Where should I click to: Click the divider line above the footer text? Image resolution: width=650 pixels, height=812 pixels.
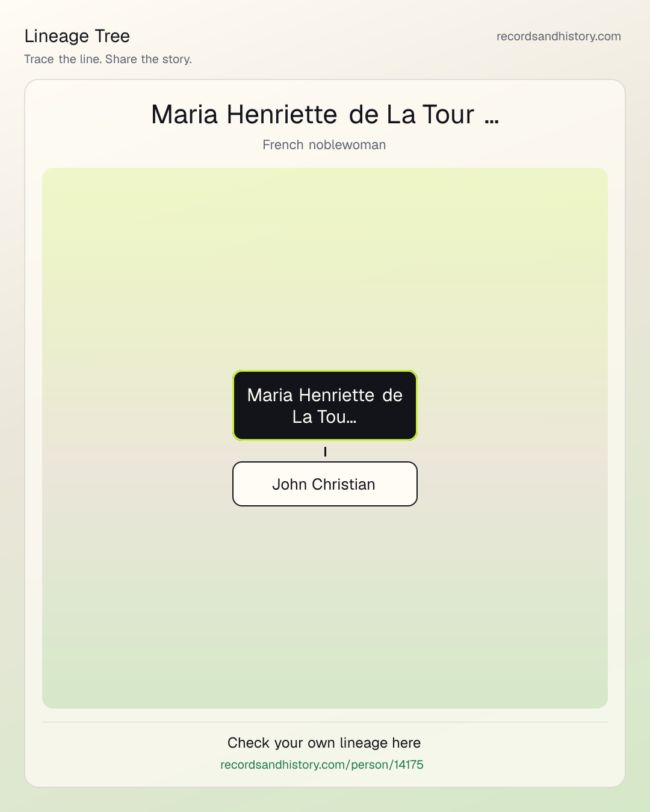tap(325, 722)
